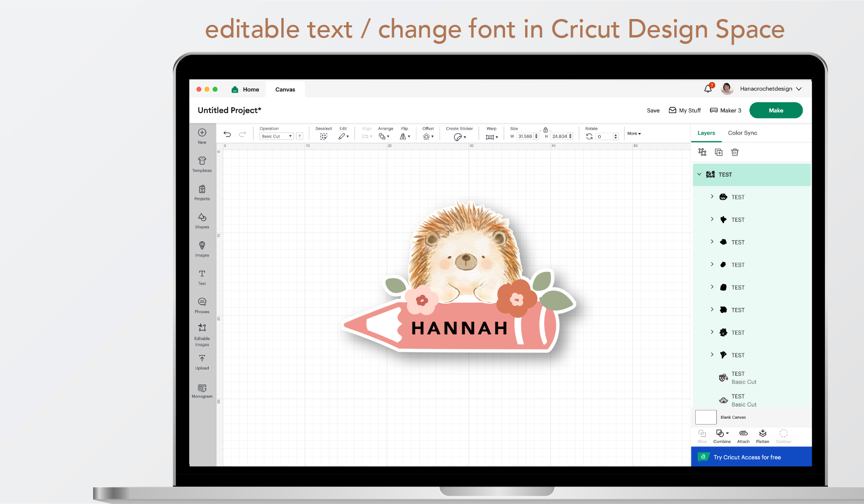Select the last TEST Basic Cut layer
The image size is (864, 504).
click(751, 400)
